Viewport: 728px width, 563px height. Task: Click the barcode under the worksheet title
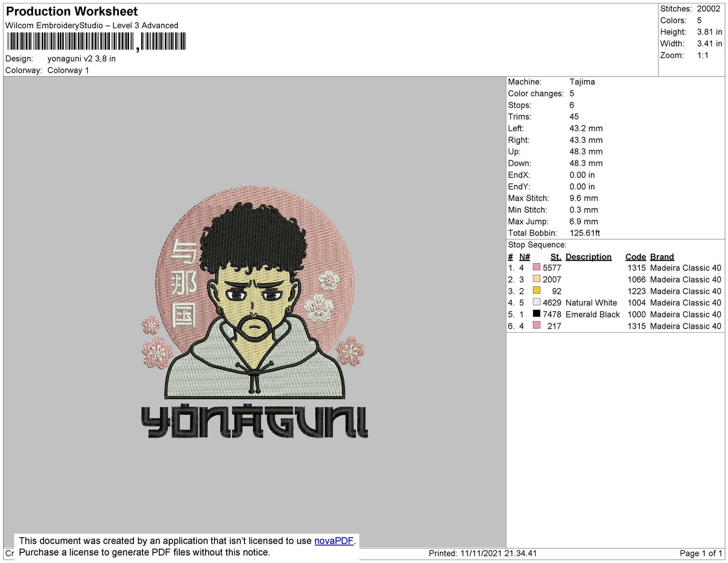click(x=96, y=42)
